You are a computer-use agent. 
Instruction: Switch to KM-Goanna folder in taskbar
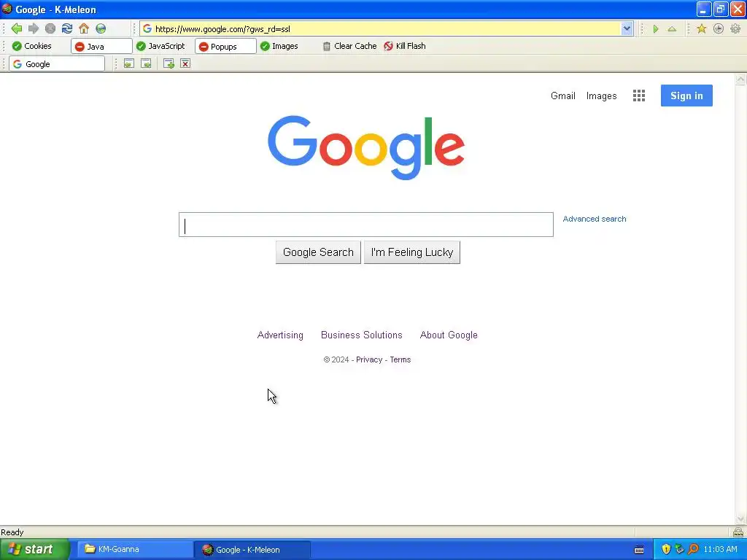point(135,550)
